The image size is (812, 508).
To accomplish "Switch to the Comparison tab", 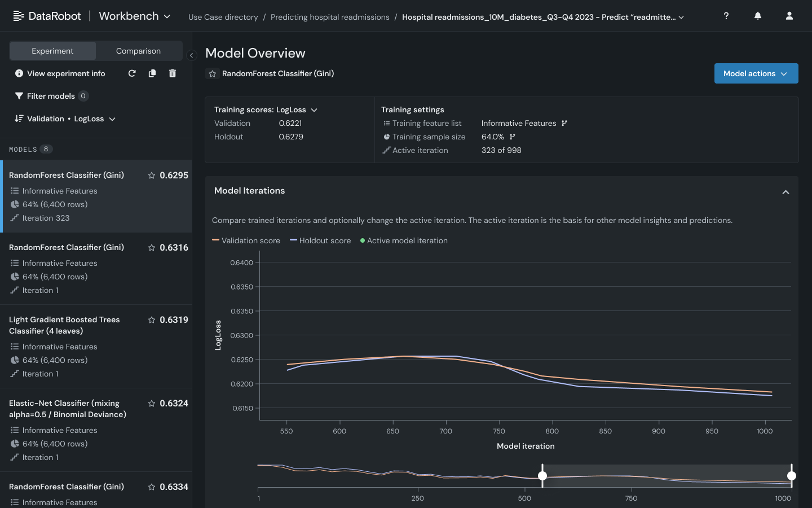I will 138,51.
